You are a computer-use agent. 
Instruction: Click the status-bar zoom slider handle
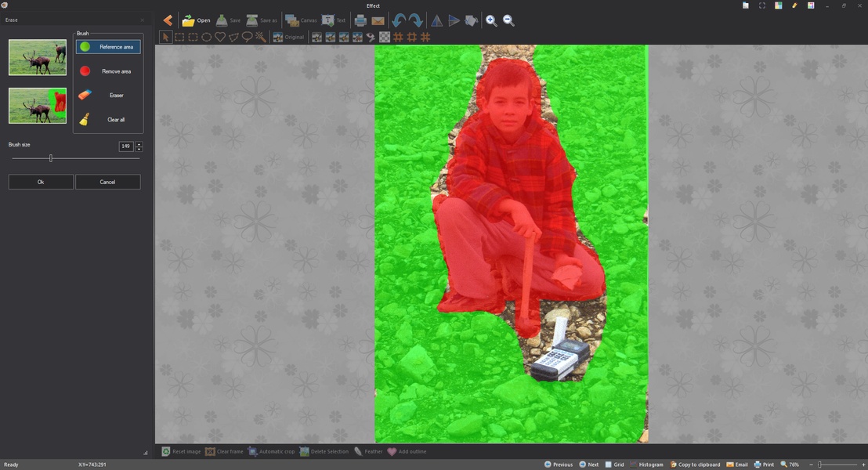click(820, 465)
